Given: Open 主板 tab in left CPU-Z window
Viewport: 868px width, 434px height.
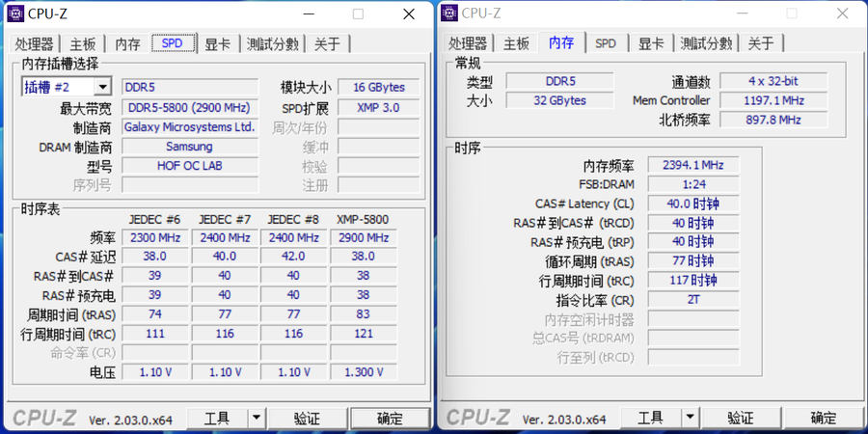Looking at the screenshot, I should [x=83, y=43].
